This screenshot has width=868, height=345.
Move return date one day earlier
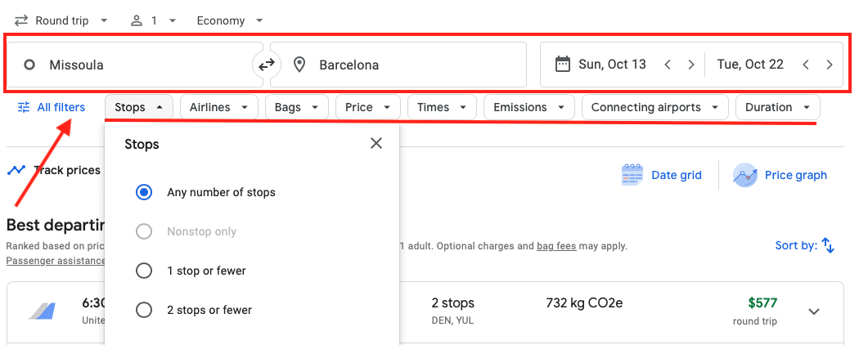(x=806, y=65)
